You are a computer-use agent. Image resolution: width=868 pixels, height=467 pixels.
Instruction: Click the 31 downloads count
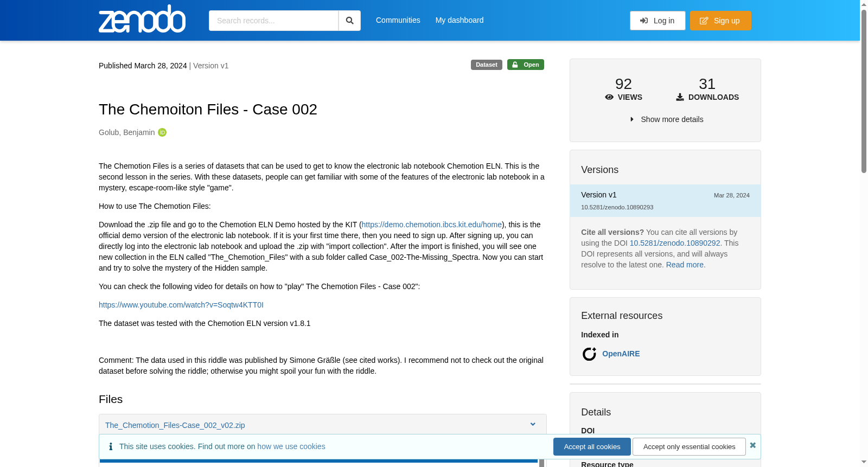707,84
